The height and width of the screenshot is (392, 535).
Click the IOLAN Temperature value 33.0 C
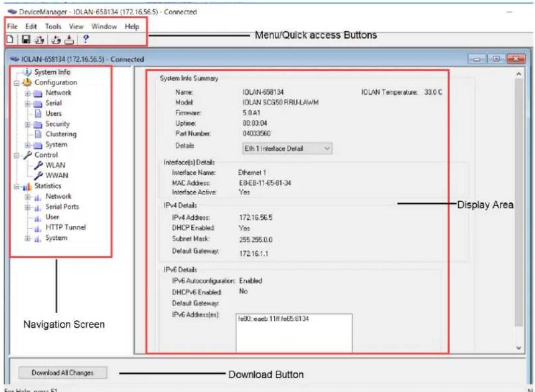point(434,92)
